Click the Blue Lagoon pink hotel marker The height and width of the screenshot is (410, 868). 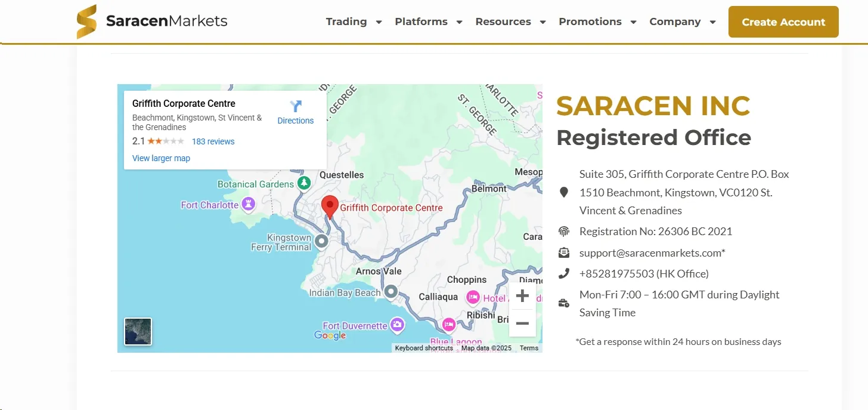pyautogui.click(x=449, y=324)
